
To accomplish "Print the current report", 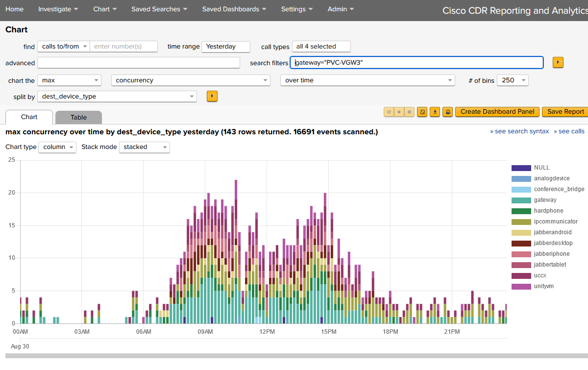I will tap(447, 112).
